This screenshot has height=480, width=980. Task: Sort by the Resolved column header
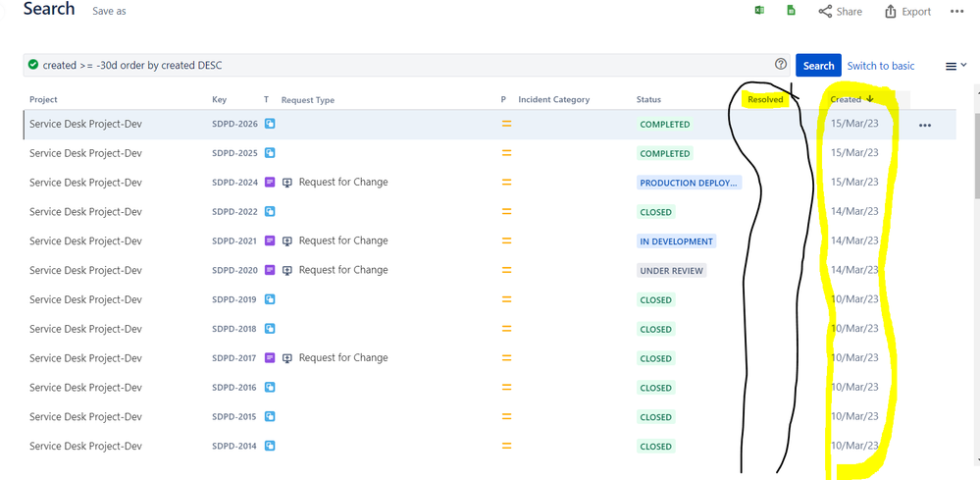[x=765, y=99]
